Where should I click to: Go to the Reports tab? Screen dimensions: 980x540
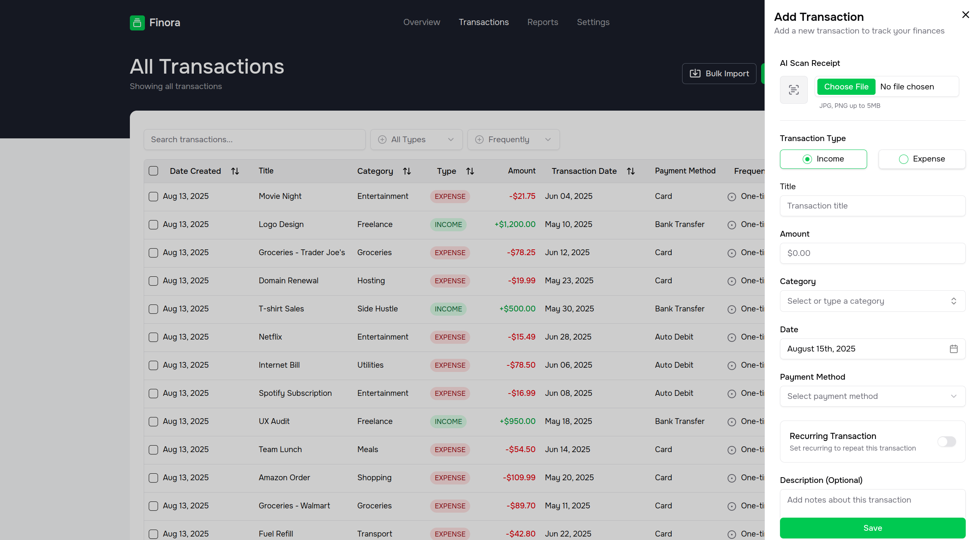pyautogui.click(x=543, y=22)
